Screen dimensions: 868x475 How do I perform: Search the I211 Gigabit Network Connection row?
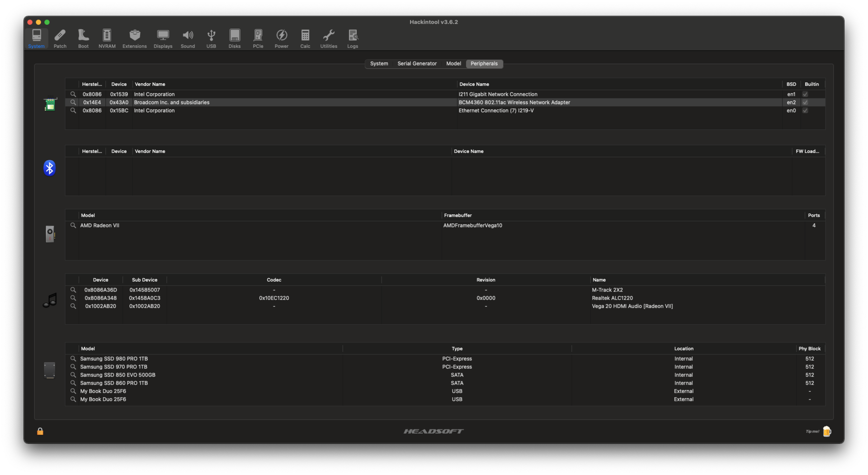click(73, 94)
